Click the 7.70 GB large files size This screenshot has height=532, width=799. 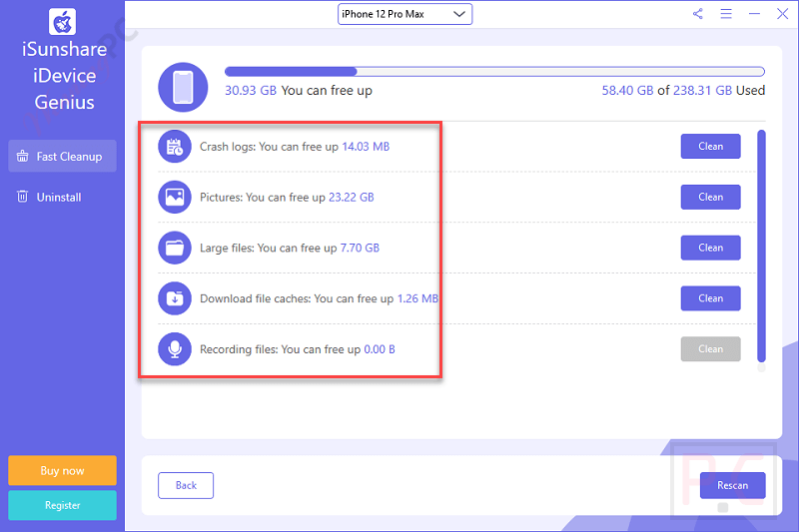(360, 248)
